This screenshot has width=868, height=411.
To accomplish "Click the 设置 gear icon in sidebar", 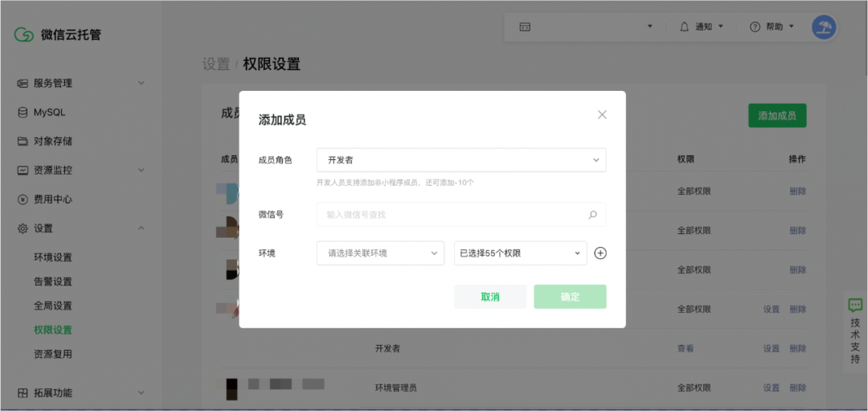I will (23, 228).
